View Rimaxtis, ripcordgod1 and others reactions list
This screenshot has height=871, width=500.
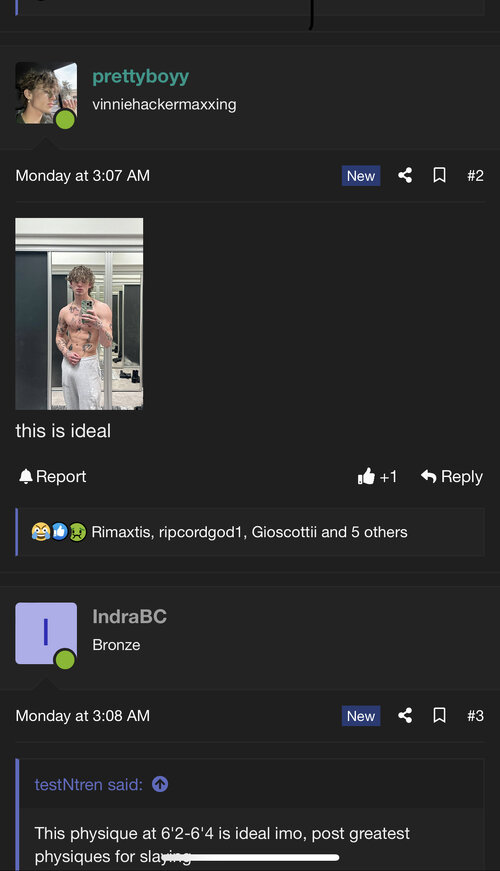(249, 532)
